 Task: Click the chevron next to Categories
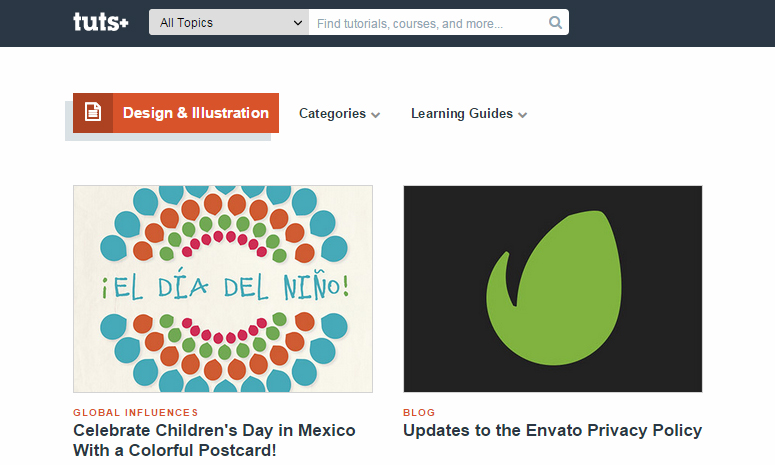click(376, 115)
